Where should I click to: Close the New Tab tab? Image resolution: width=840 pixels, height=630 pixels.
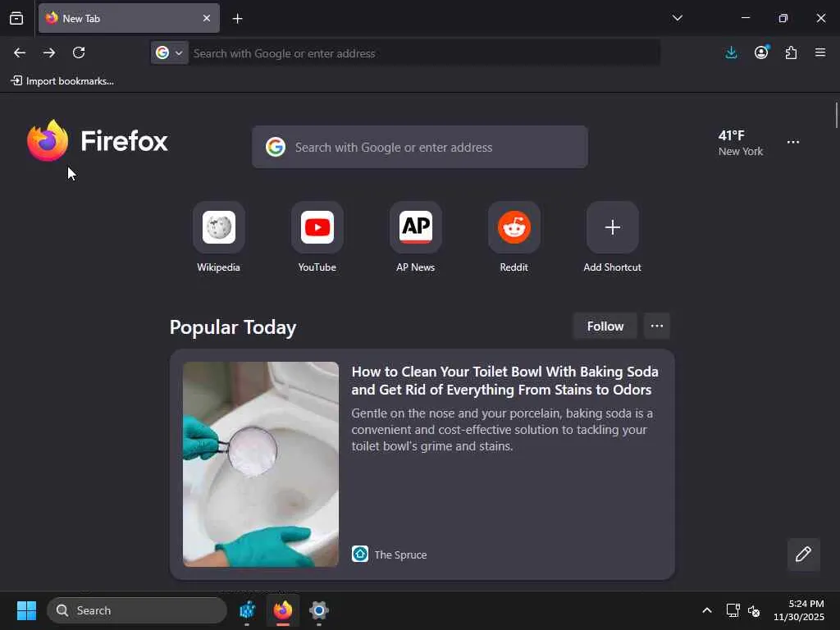pyautogui.click(x=207, y=18)
